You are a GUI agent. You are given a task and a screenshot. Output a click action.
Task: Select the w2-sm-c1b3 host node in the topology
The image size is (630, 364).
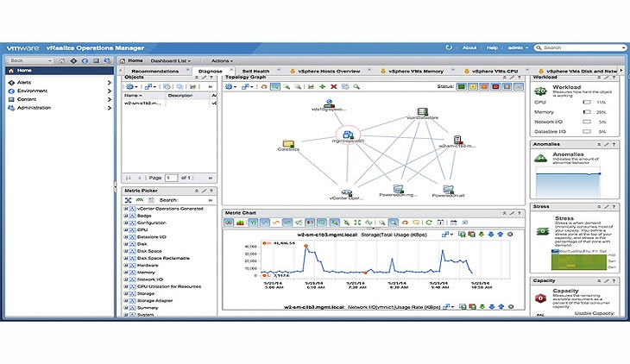[457, 140]
